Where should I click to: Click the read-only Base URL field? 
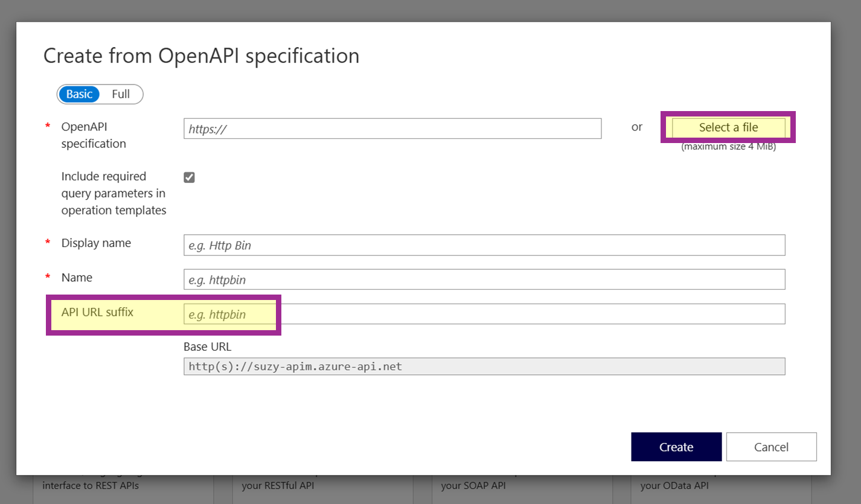[x=484, y=366]
